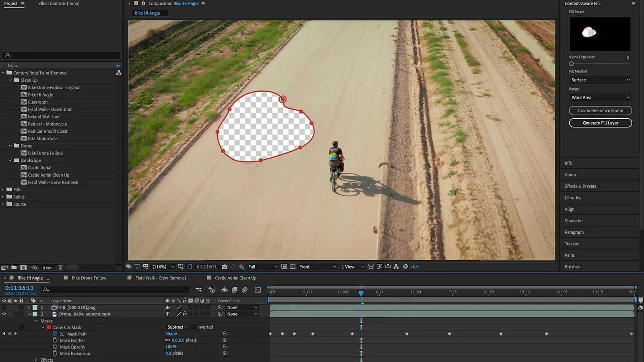Click the delete trash icon in Project panel
The width and height of the screenshot is (644, 362).
pos(60,267)
